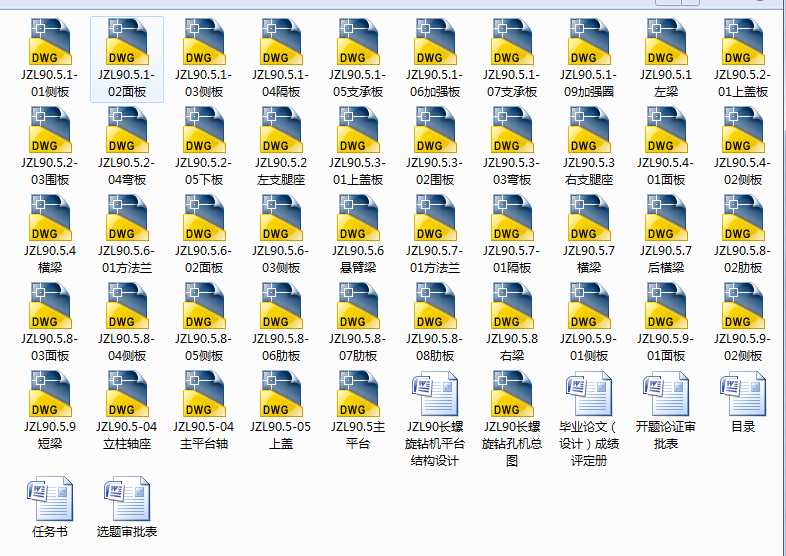Select the JZL90.5.4-02侧板 file icon
Viewport: 786px width, 556px height.
(x=743, y=130)
